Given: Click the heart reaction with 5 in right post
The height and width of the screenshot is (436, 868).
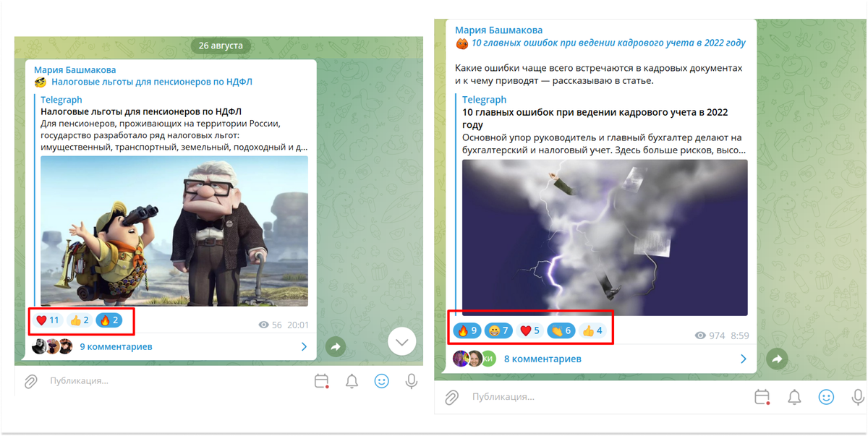Looking at the screenshot, I should point(529,330).
